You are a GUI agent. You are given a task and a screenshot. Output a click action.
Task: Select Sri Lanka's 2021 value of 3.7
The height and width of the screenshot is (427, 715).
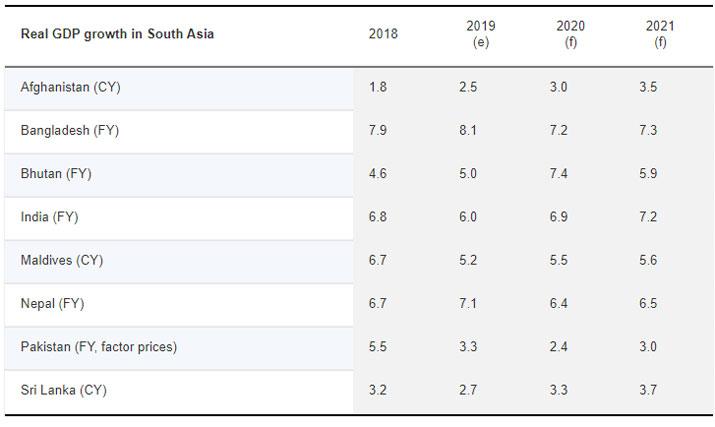click(648, 390)
